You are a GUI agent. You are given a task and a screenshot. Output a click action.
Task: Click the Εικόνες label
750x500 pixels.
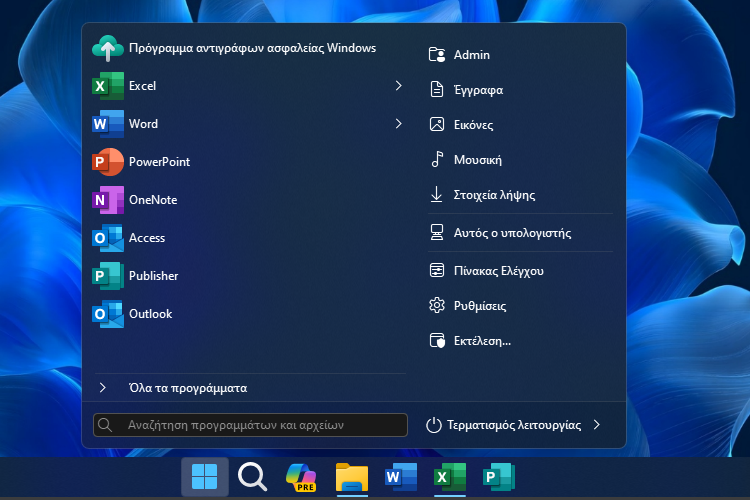click(x=474, y=125)
